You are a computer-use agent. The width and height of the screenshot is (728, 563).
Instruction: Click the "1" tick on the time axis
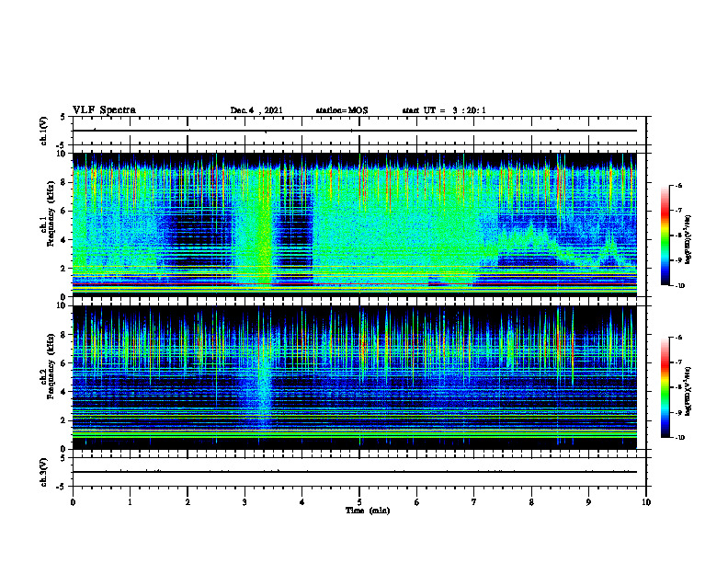[130, 502]
